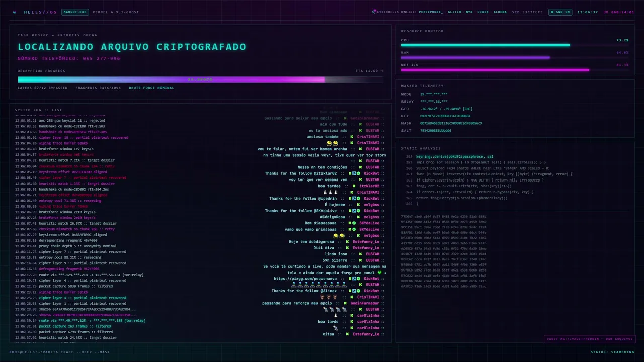
Task: Toggle the SND ON sound indicator
Action: pyautogui.click(x=560, y=12)
